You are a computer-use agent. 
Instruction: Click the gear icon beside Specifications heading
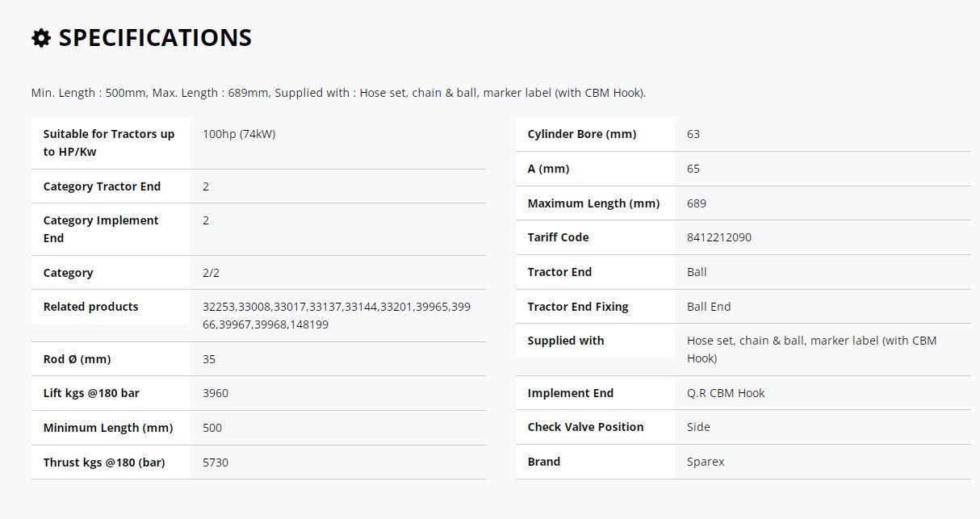[x=41, y=38]
